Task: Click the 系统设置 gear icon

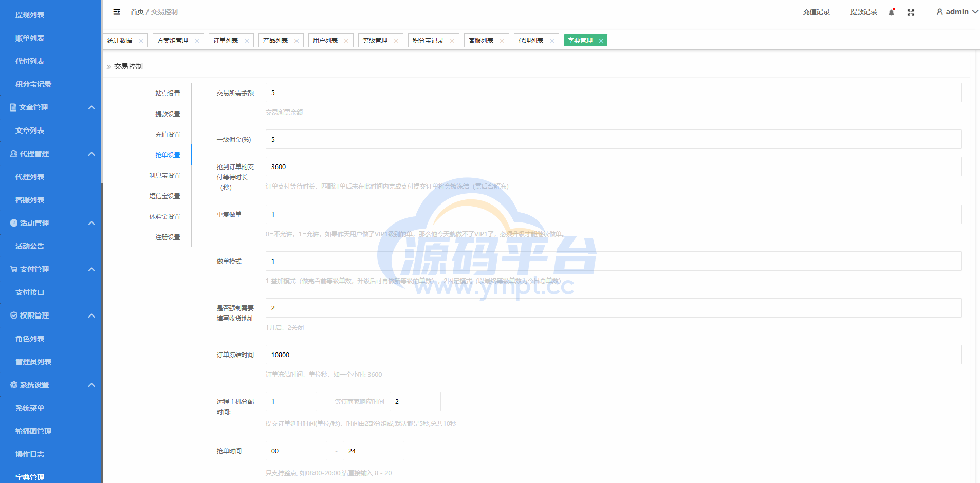Action: point(13,385)
